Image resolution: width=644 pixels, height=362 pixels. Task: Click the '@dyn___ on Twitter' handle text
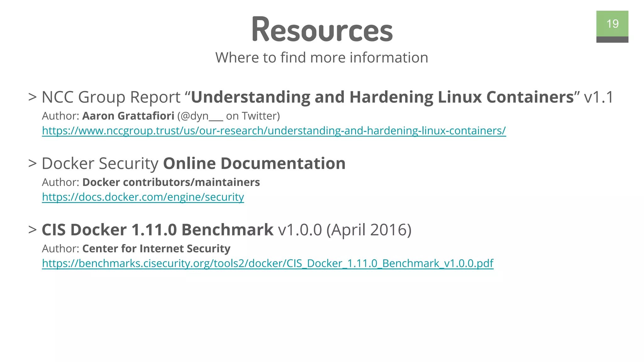[x=229, y=116]
